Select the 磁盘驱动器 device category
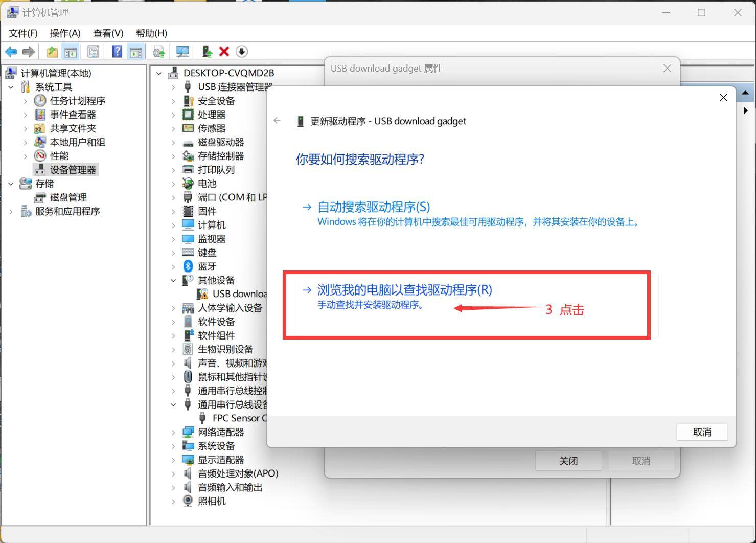756x543 pixels. (x=221, y=142)
